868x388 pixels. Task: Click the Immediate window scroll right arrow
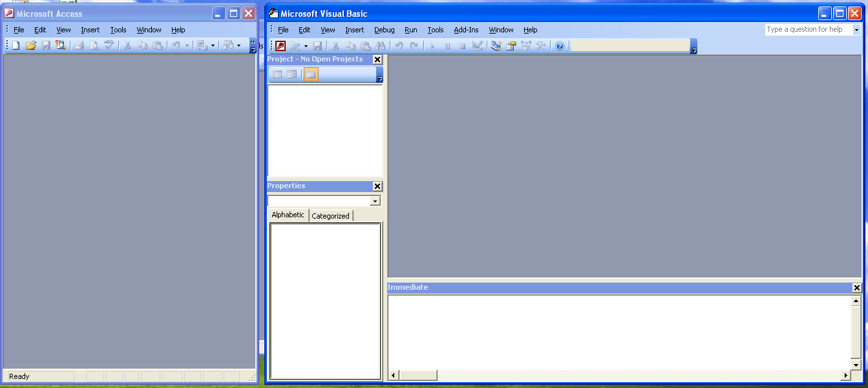845,375
